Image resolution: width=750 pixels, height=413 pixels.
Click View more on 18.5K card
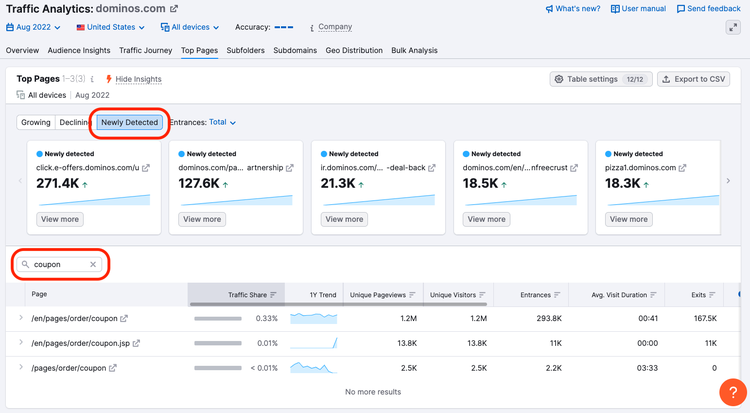pyautogui.click(x=486, y=219)
